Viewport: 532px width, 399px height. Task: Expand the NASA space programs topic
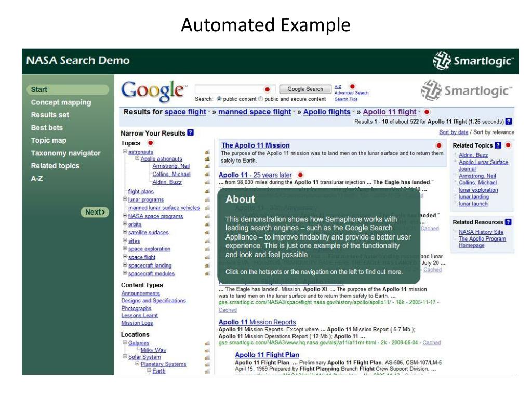[125, 216]
